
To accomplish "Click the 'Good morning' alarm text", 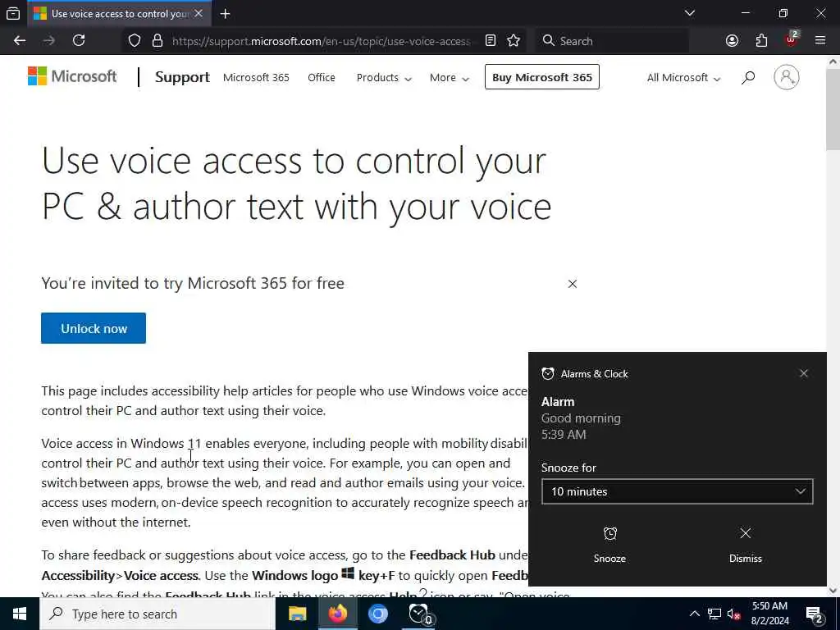I will [x=581, y=418].
